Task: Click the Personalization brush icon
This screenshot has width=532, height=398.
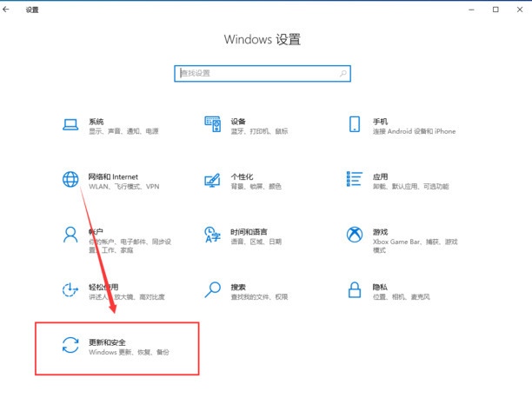Action: click(x=212, y=180)
